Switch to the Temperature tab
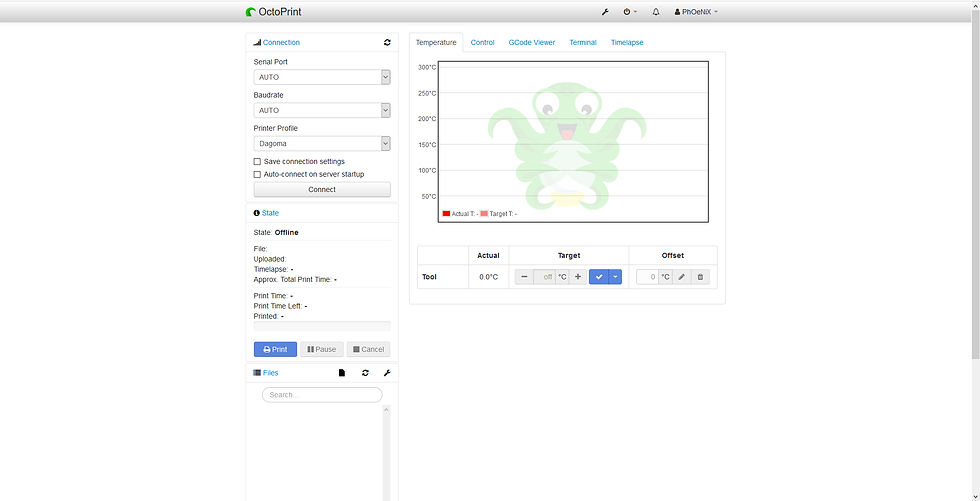Image resolution: width=980 pixels, height=501 pixels. point(436,42)
